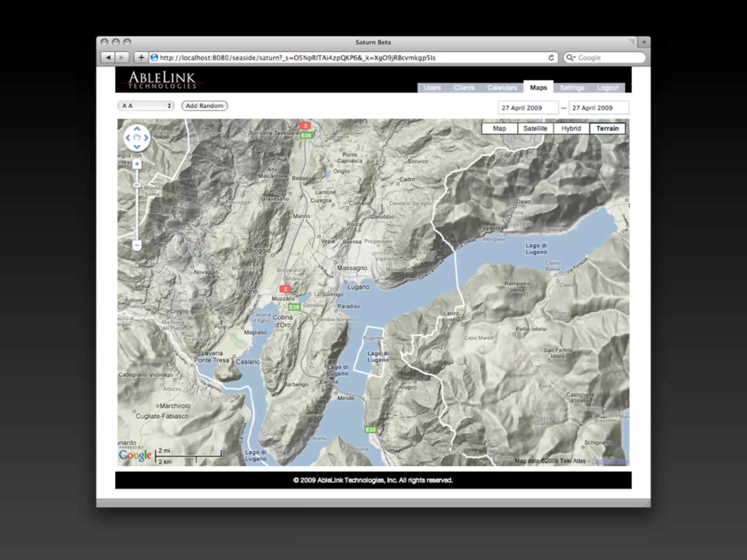Screen dimensions: 747x560
Task: Switch to the Clients tab
Action: click(464, 88)
